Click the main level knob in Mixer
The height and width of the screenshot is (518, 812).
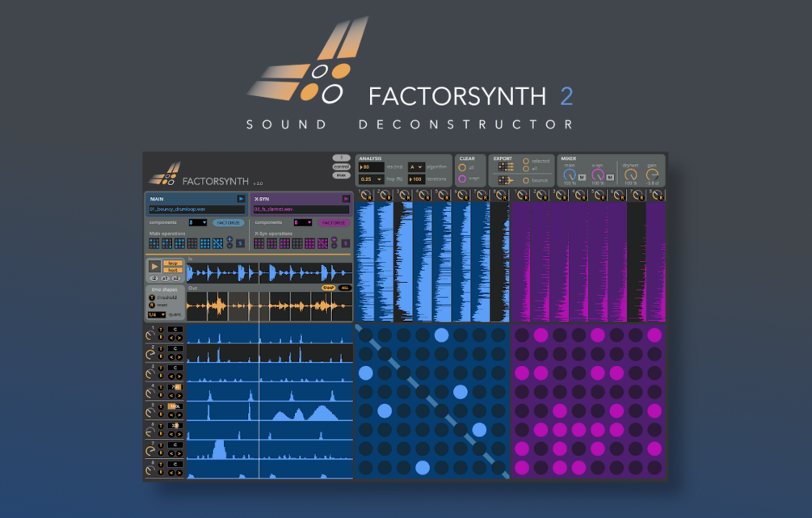point(570,175)
